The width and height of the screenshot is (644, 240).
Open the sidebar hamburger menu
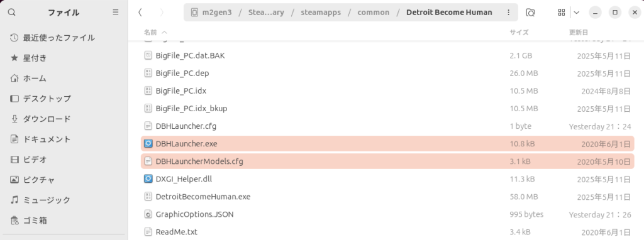click(116, 13)
